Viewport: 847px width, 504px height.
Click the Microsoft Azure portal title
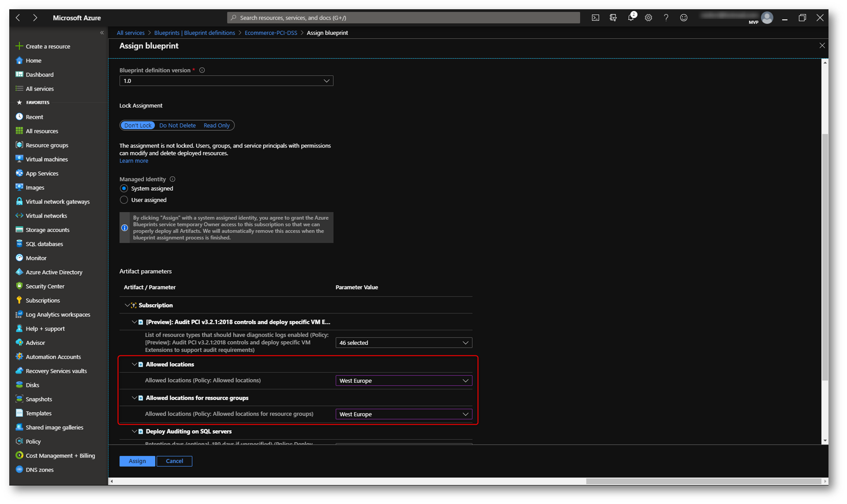coord(77,18)
